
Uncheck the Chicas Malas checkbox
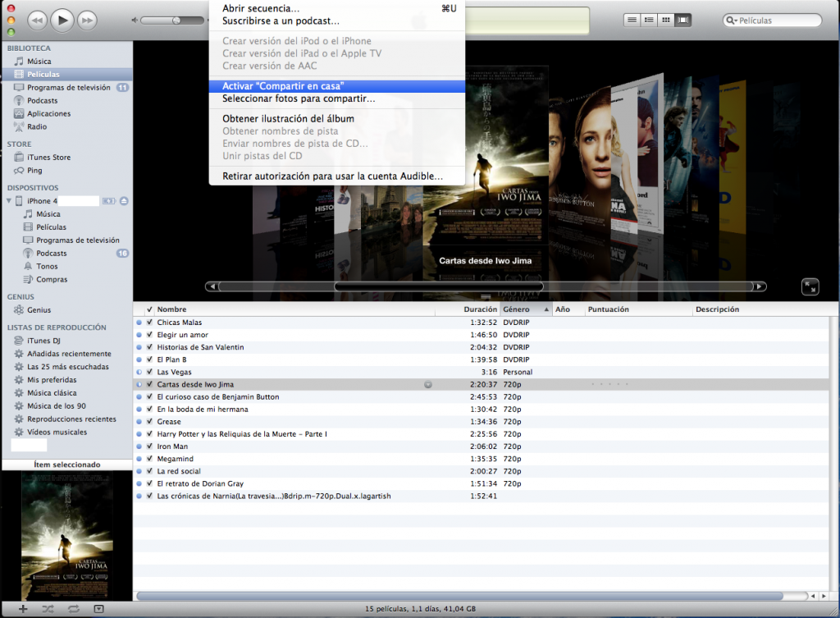pyautogui.click(x=149, y=323)
